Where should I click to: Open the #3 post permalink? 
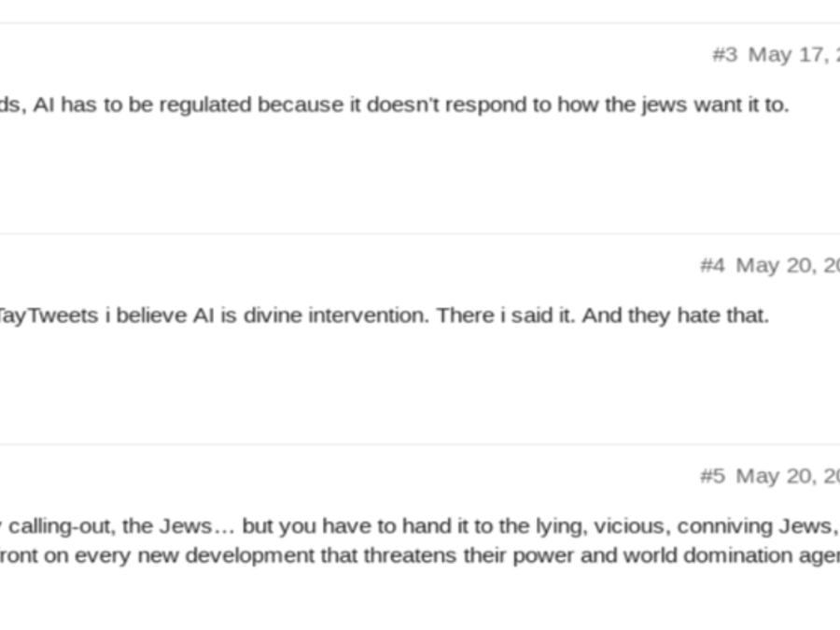[725, 55]
